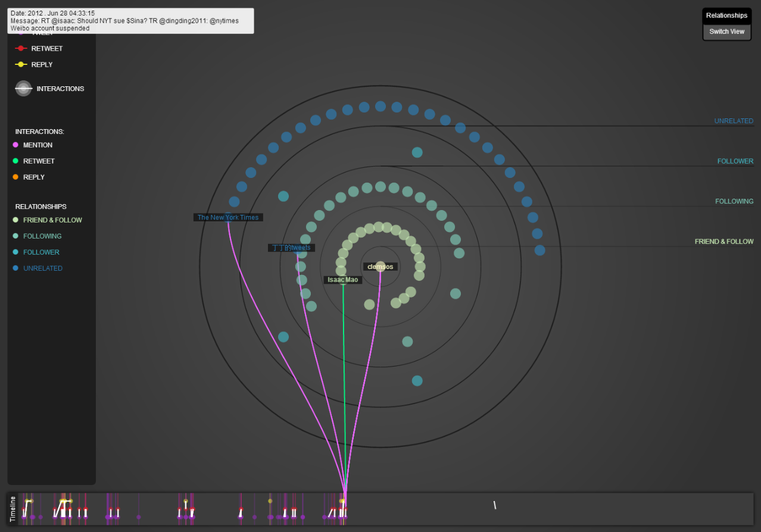
Task: Click the clemaos center node
Action: click(381, 267)
